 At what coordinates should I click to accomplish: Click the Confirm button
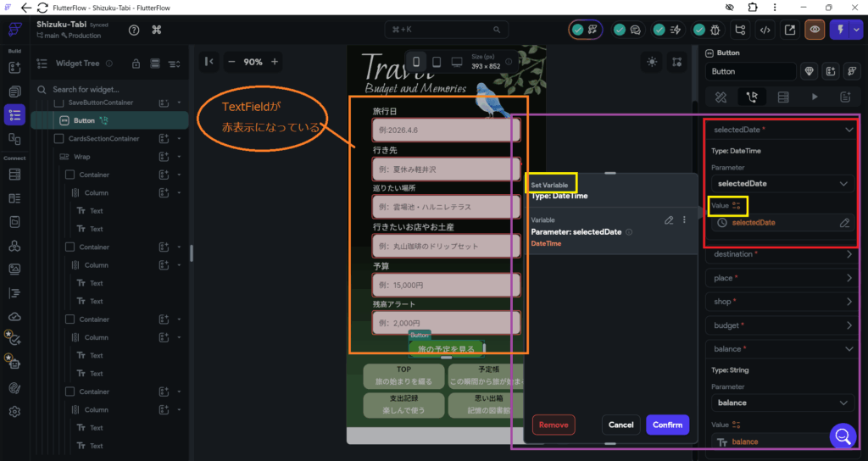(x=667, y=425)
